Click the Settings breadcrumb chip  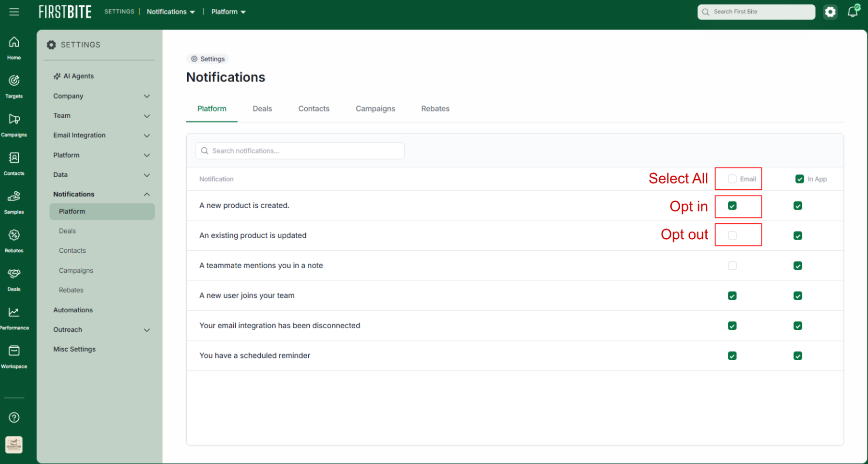[x=207, y=59]
